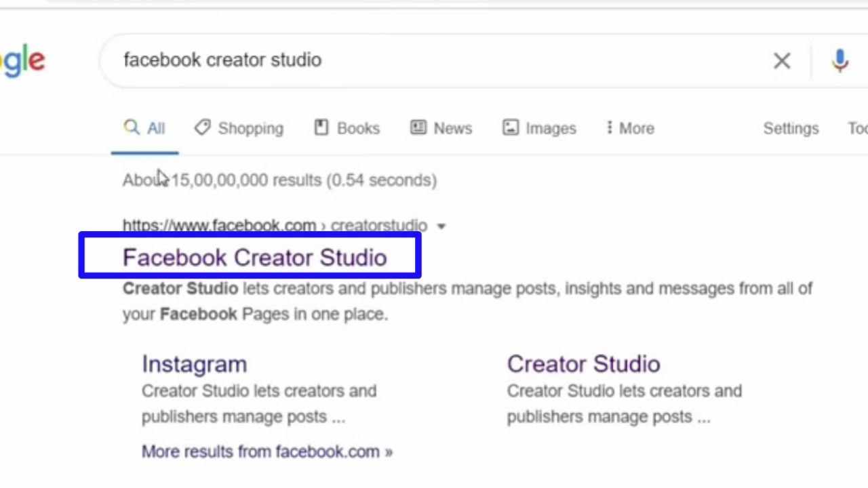Select the All results tab
868x488 pixels.
(x=144, y=128)
